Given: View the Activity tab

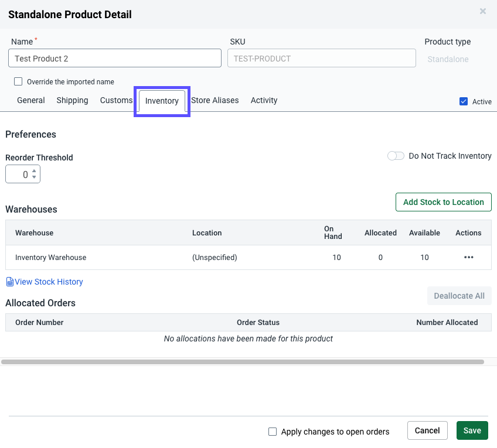Looking at the screenshot, I should 264,100.
